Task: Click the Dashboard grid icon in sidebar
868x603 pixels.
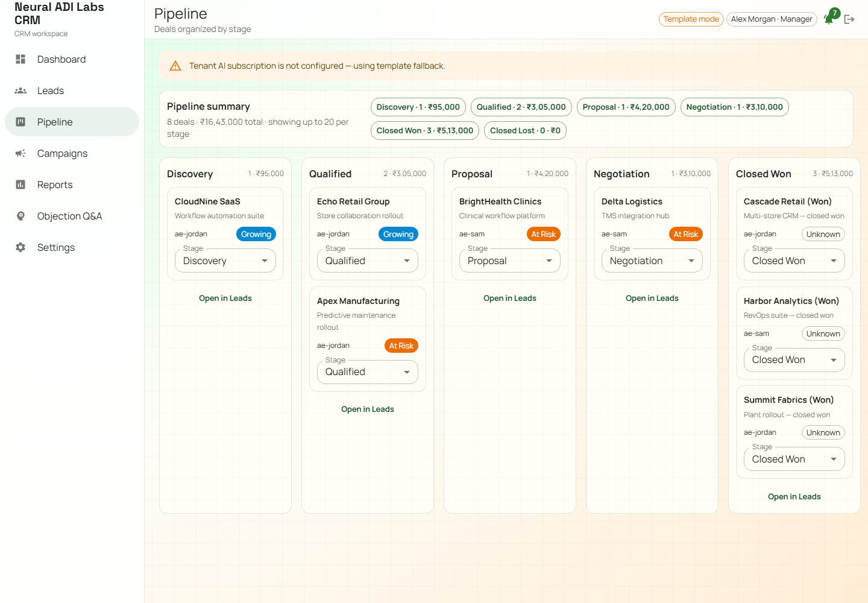Action: click(x=20, y=59)
